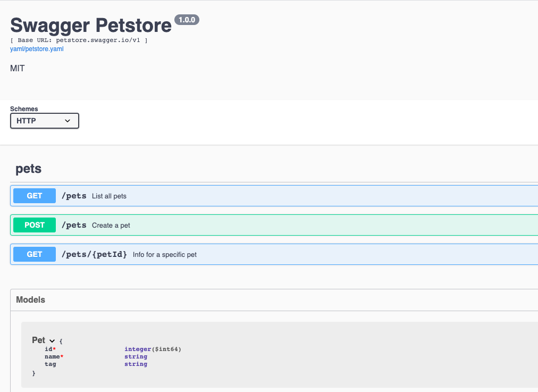Screen dimensions: 538x392
Task: Expand GET /pets List all pets
Action: coord(274,196)
